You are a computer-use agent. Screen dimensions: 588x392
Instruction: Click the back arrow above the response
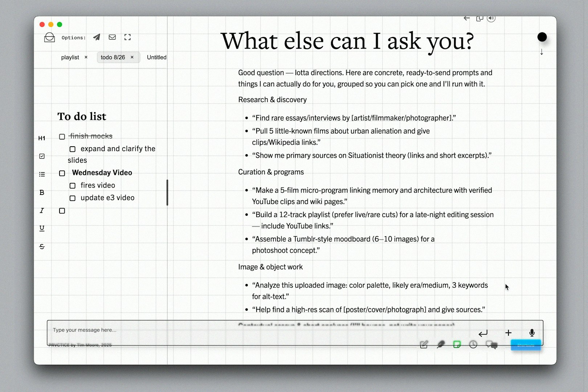(467, 18)
